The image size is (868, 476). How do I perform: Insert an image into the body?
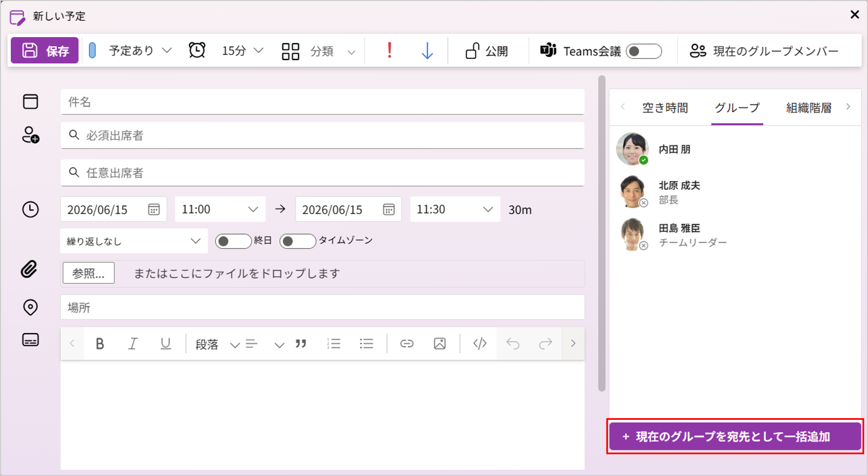[x=440, y=344]
